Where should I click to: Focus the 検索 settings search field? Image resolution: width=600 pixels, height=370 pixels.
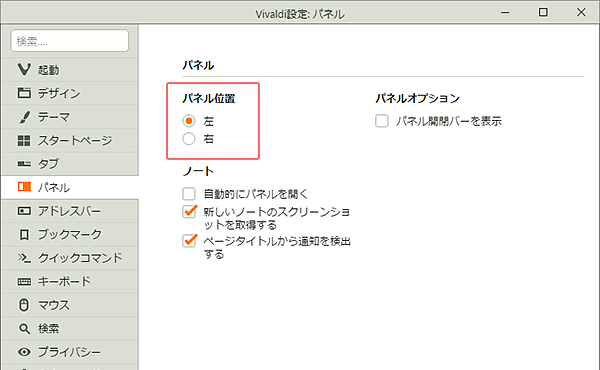[70, 41]
